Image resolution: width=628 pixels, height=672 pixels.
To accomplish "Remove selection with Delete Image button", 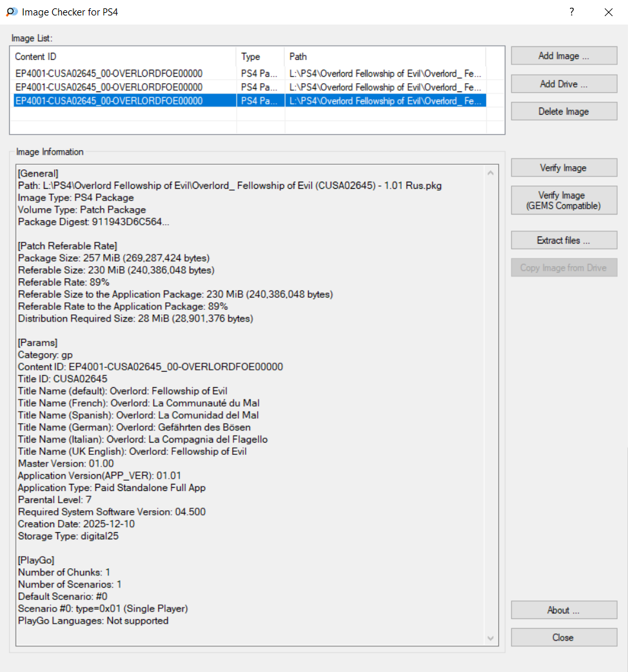I will pos(564,111).
